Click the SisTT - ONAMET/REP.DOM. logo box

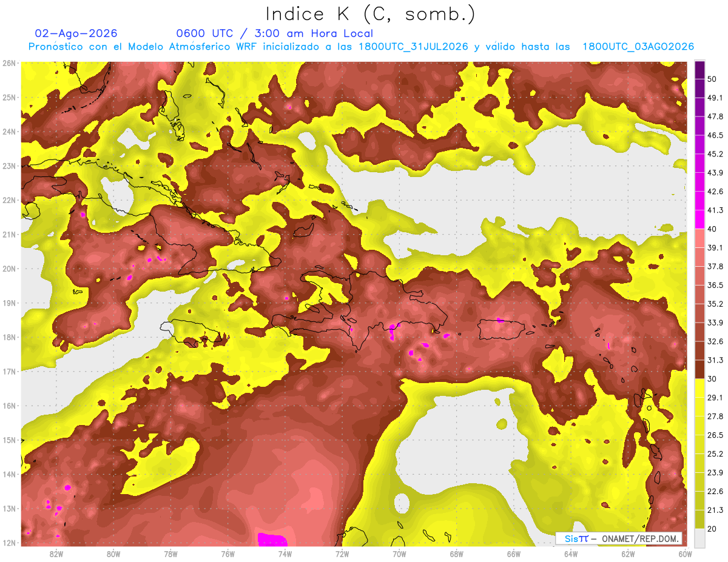[x=619, y=538]
